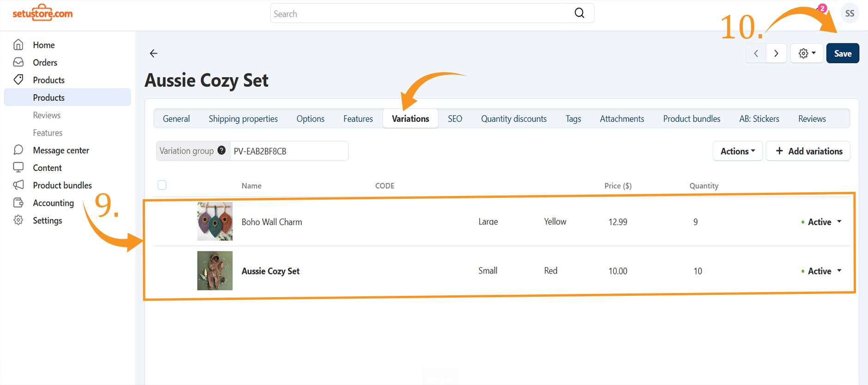Click the Aussie Cozy Set quantity 10
Screen dimensions: 868x385
(x=698, y=271)
